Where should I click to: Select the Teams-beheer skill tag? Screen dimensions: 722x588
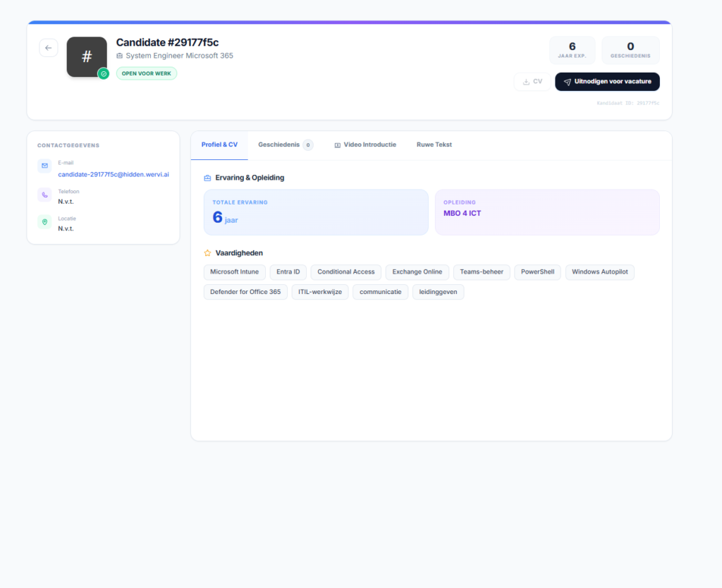point(482,272)
